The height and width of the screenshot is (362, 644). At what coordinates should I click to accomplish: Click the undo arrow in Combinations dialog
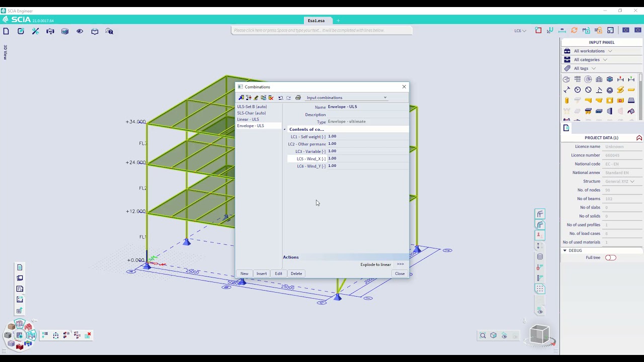point(281,98)
